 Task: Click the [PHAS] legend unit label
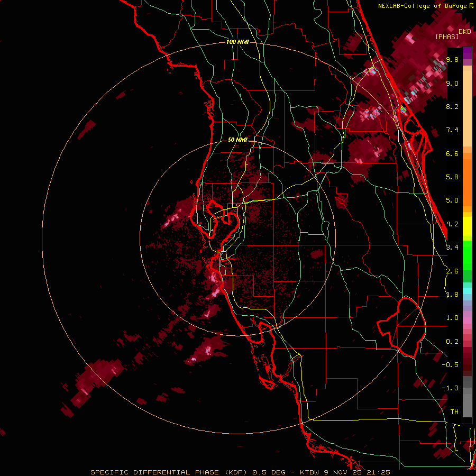pos(447,37)
